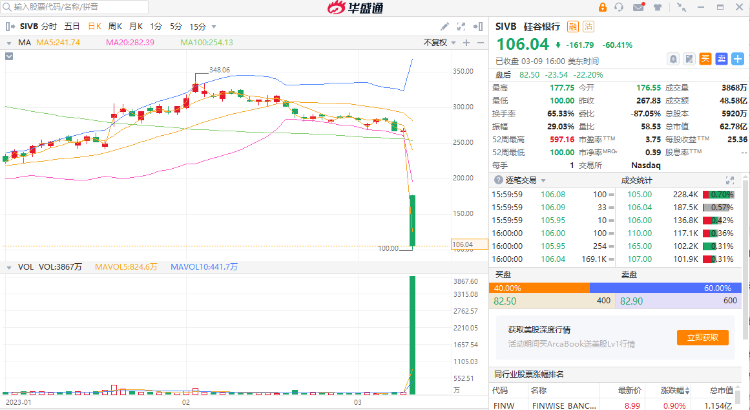Select the 5分 chart tab
Viewport: 750px width, 410px height.
coord(176,26)
